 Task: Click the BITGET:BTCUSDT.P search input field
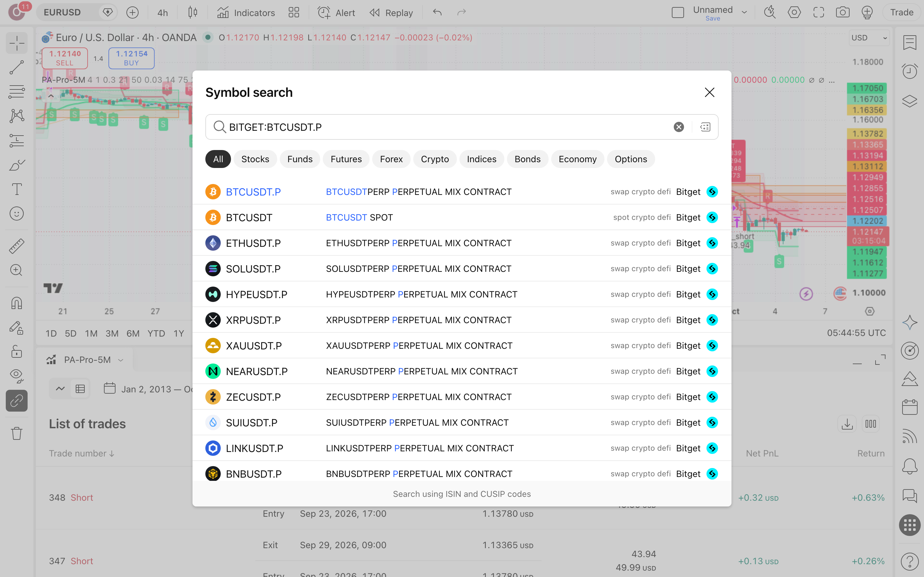pos(443,127)
